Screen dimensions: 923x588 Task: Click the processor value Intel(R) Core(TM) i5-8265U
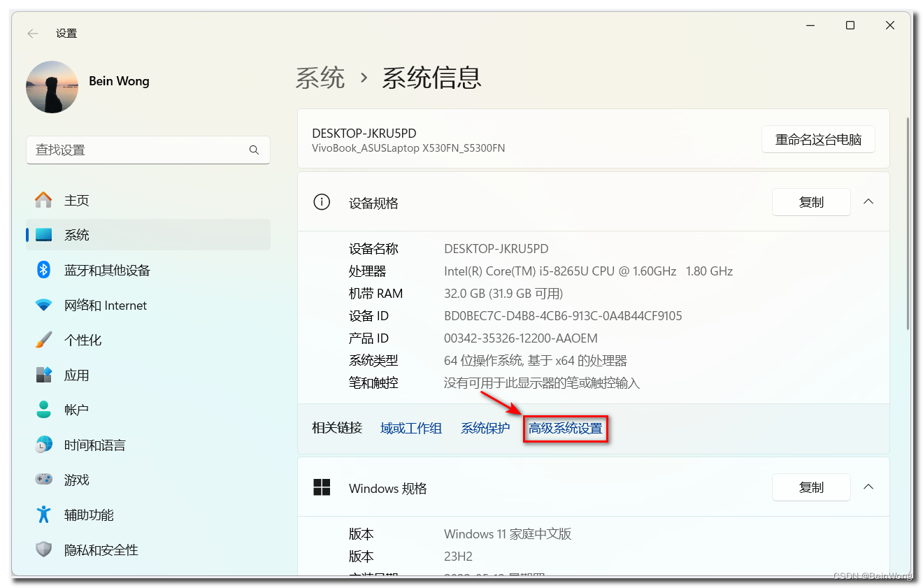[x=588, y=271]
